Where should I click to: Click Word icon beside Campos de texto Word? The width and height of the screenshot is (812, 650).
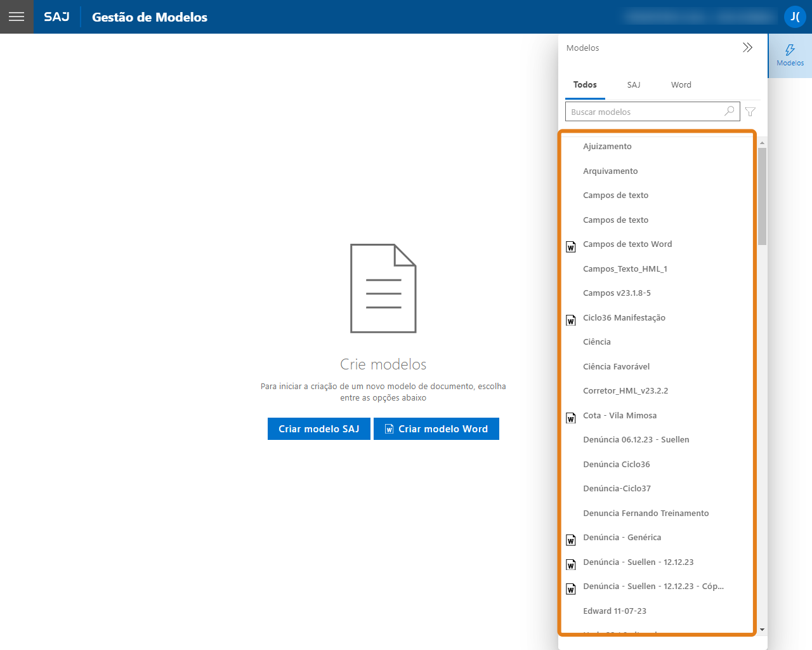(x=571, y=246)
